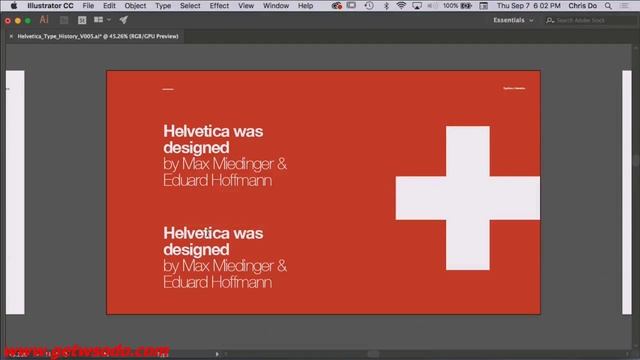Click the Search Adobe Stock field

pyautogui.click(x=590, y=20)
